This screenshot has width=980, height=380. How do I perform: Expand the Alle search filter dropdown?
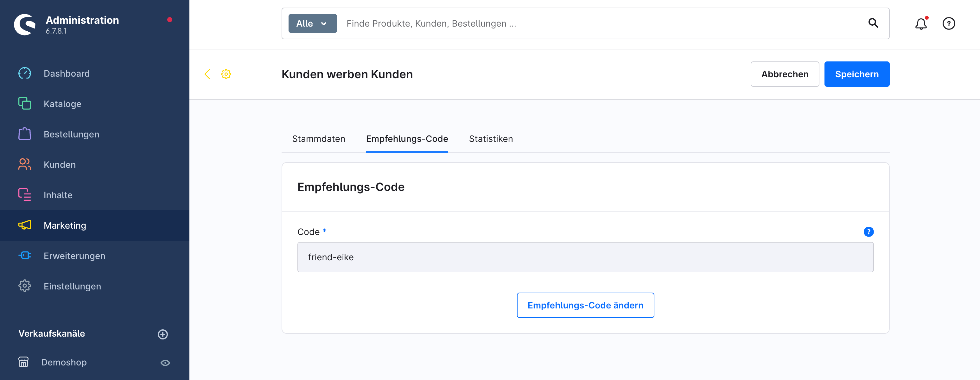pos(312,23)
